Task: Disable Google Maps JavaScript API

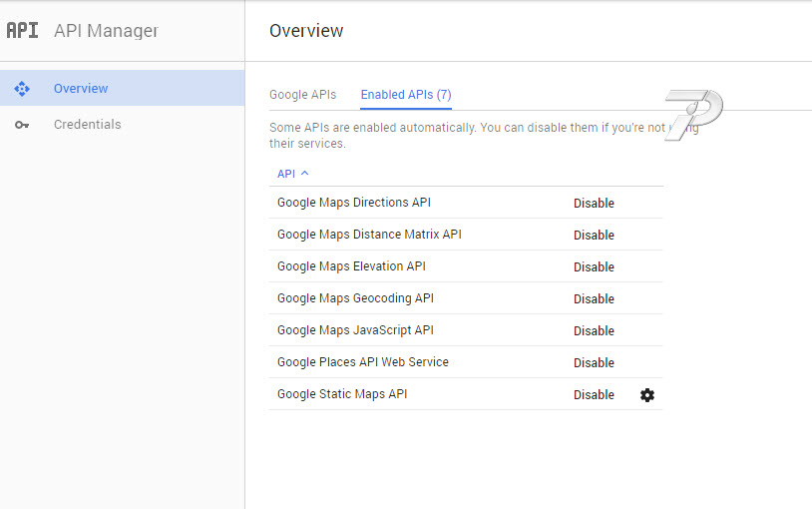Action: (x=594, y=331)
